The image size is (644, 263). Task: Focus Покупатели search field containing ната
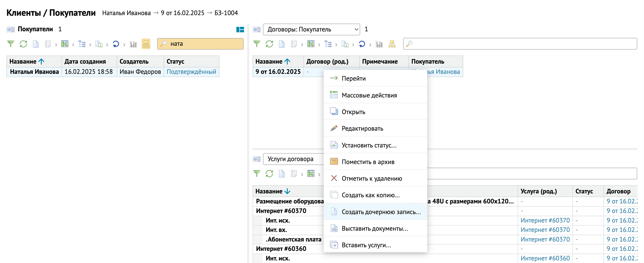(x=200, y=44)
